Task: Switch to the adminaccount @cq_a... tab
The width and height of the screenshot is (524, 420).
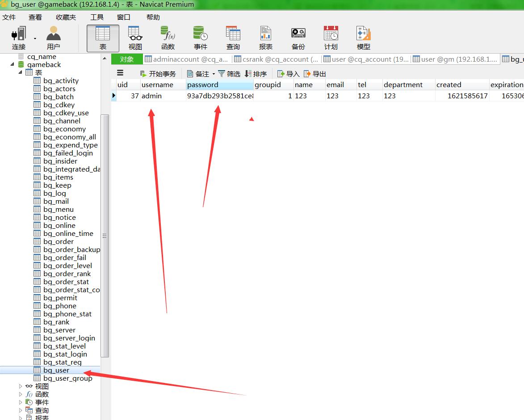Action: (186, 59)
